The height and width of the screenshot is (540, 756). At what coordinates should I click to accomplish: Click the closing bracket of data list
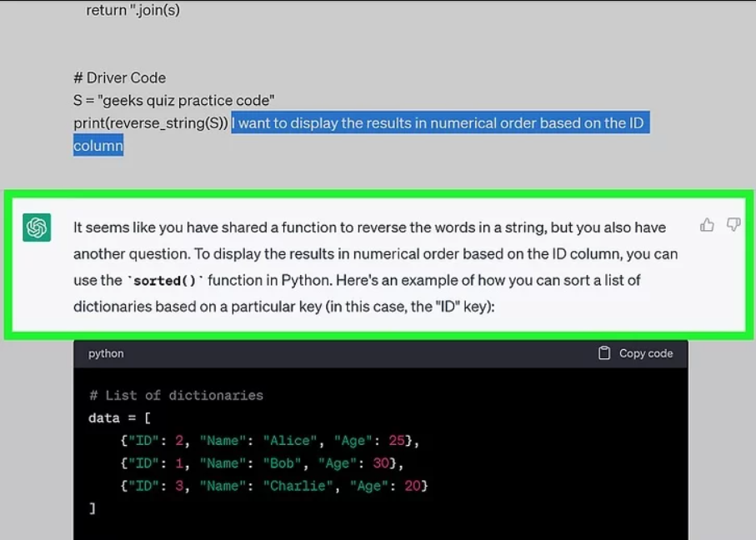pyautogui.click(x=93, y=507)
